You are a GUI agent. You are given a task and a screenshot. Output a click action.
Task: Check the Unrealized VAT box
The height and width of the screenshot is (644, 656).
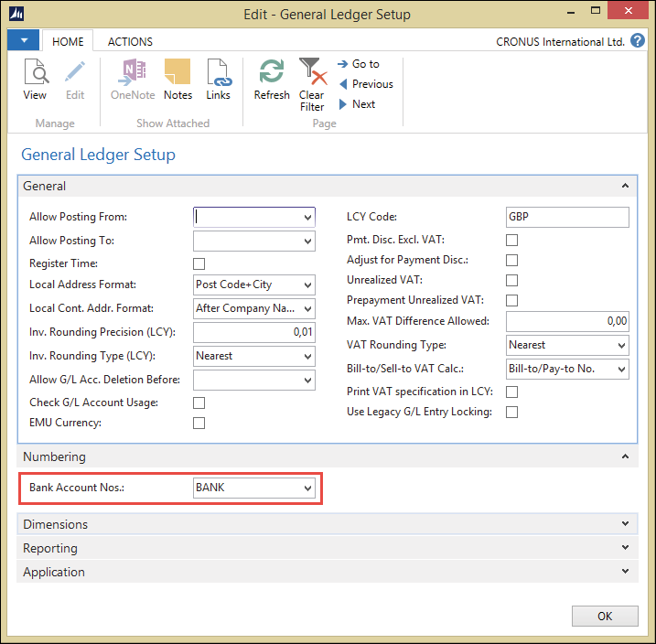pyautogui.click(x=511, y=280)
